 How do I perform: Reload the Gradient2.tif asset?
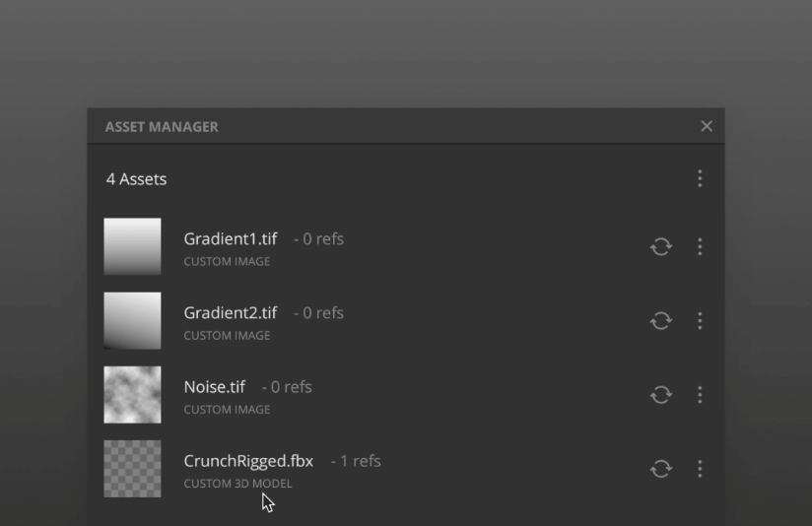pos(661,320)
